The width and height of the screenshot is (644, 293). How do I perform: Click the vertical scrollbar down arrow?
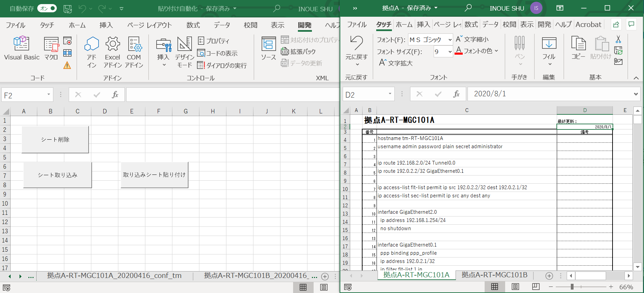point(638,267)
